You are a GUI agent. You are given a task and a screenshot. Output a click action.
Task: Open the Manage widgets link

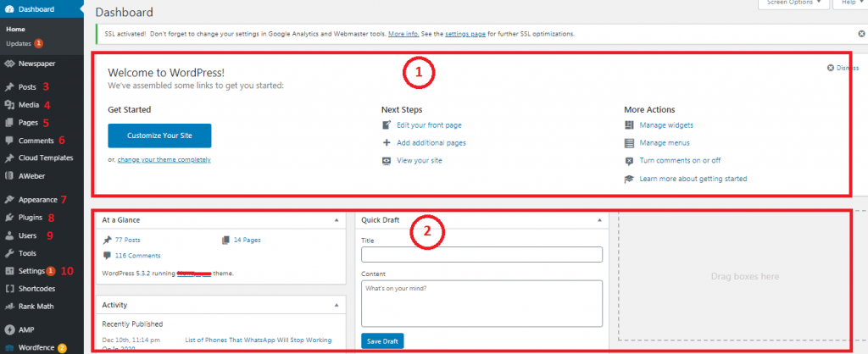pos(666,125)
